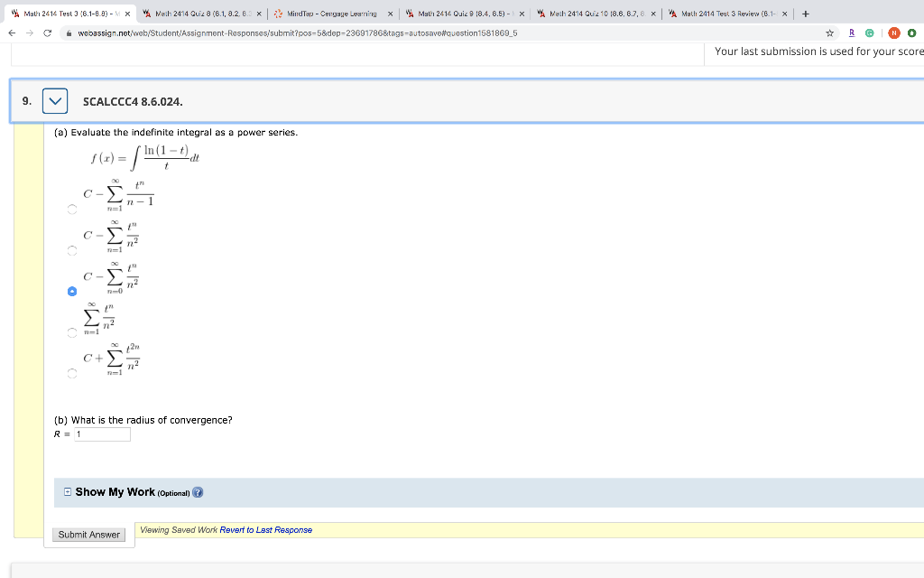
Task: Open the orange profile avatar
Action: coord(894,33)
